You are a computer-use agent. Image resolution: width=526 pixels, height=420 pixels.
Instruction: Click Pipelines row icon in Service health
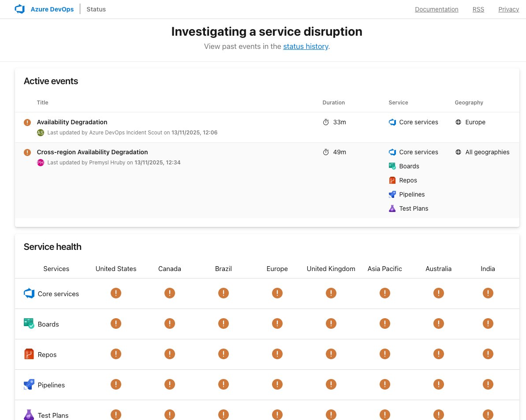[x=29, y=384]
